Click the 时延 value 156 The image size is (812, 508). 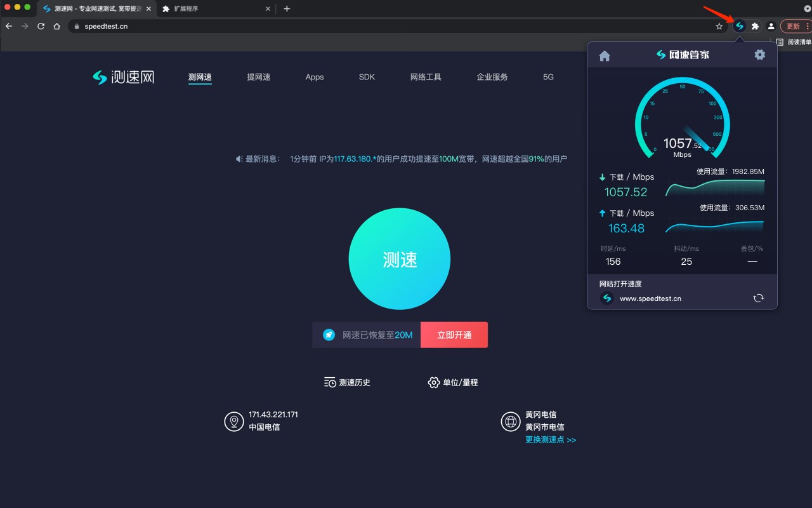point(613,262)
